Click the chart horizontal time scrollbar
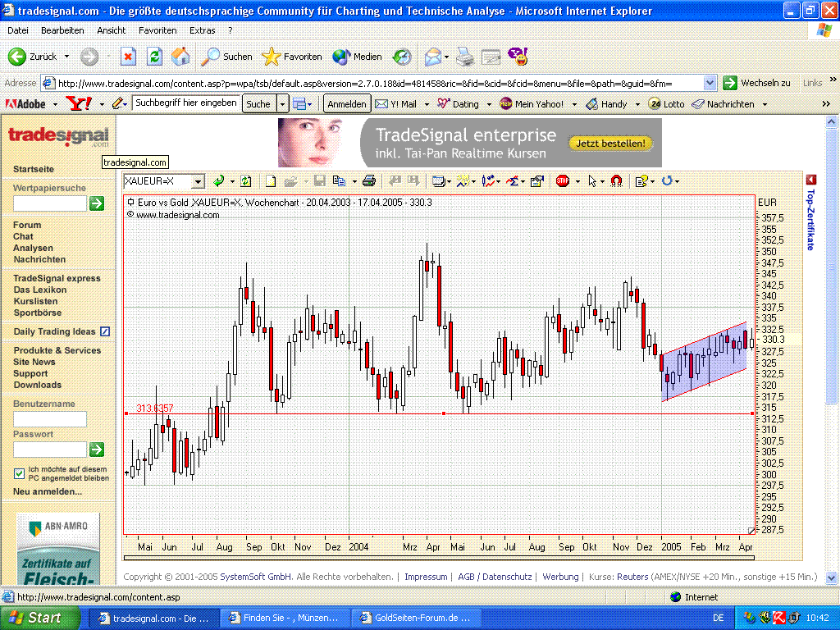Image resolution: width=840 pixels, height=630 pixels. click(x=439, y=558)
